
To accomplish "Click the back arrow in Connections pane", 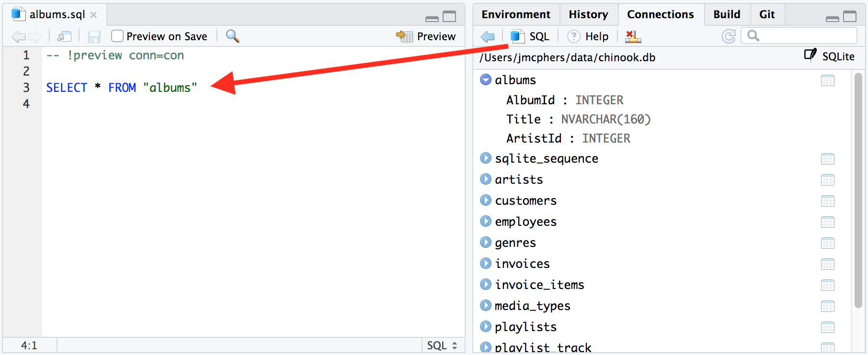I will (x=488, y=36).
